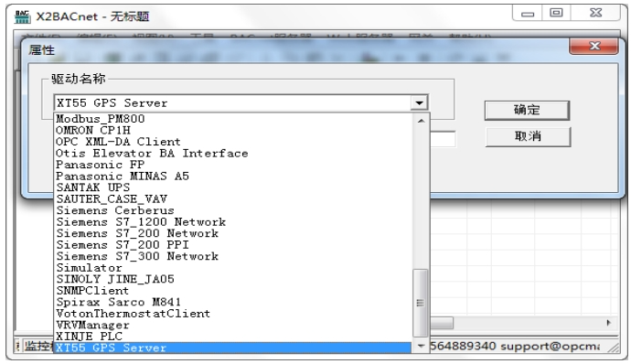
Task: Select Modbus_PM800 driver from list
Action: pyautogui.click(x=233, y=119)
